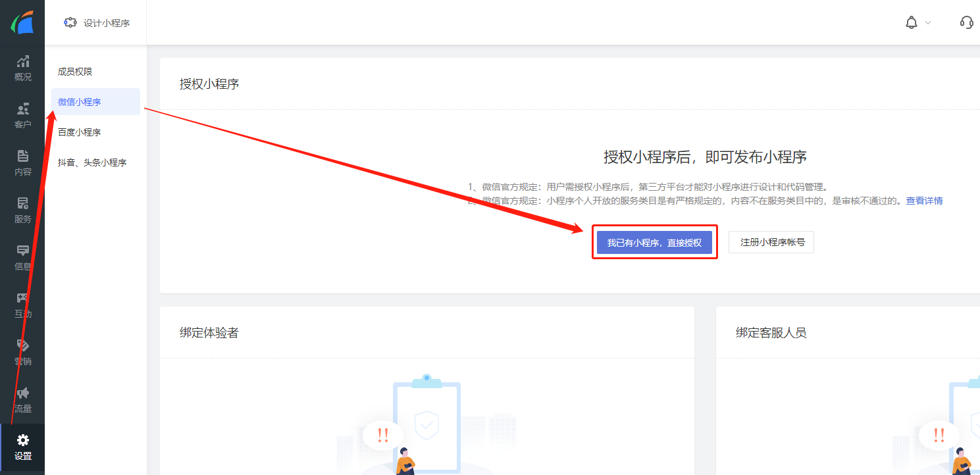Click the 绑定体验者 card title

[x=209, y=333]
